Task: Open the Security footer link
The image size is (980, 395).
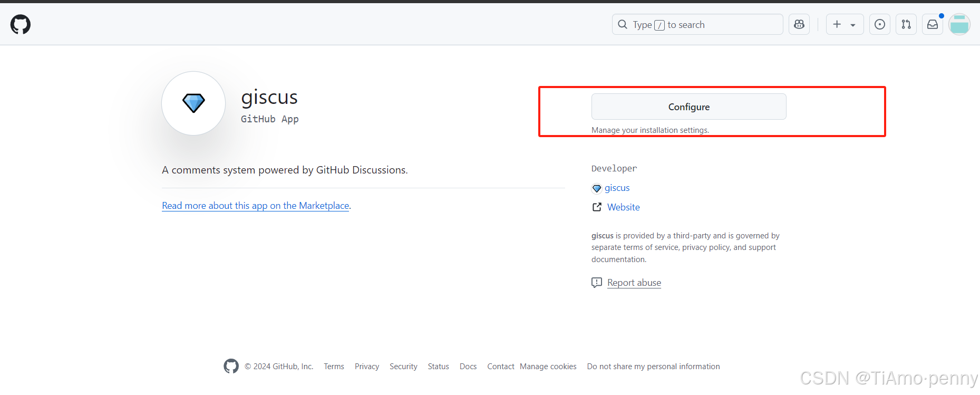Action: (x=403, y=367)
